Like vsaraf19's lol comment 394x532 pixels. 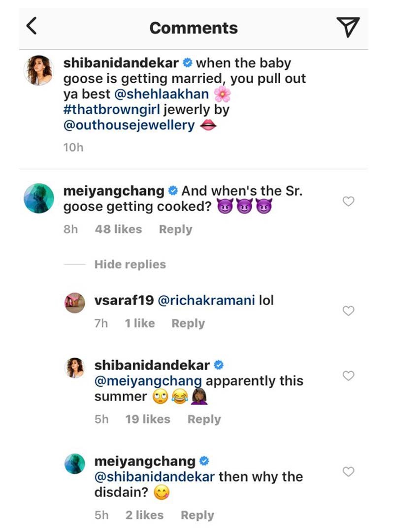click(349, 311)
